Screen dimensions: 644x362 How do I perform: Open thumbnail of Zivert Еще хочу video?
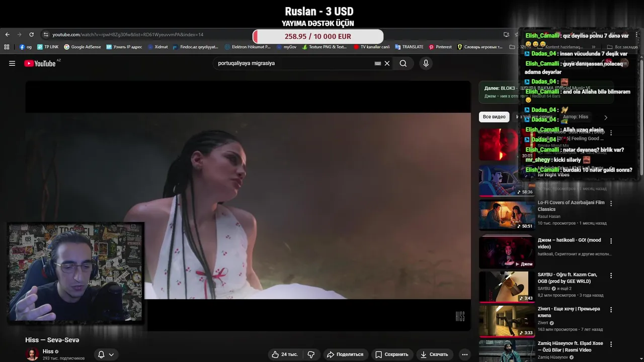(506, 321)
